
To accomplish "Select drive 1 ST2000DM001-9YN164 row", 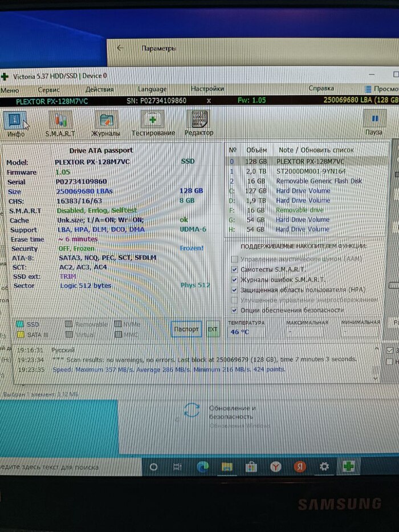I will click(x=307, y=171).
